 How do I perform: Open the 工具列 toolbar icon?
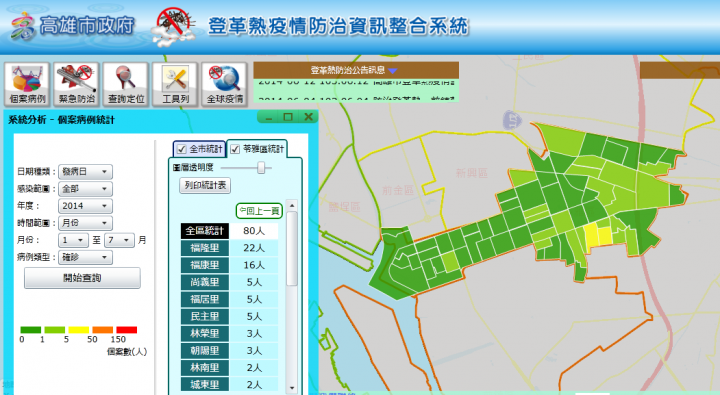(175, 85)
